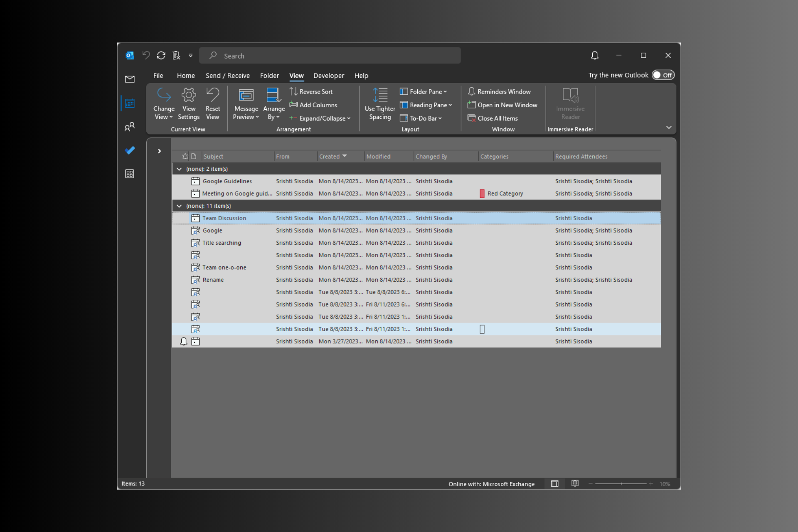This screenshot has height=532, width=798.
Task: Switch to the Developer ribbon tab
Action: click(x=329, y=76)
